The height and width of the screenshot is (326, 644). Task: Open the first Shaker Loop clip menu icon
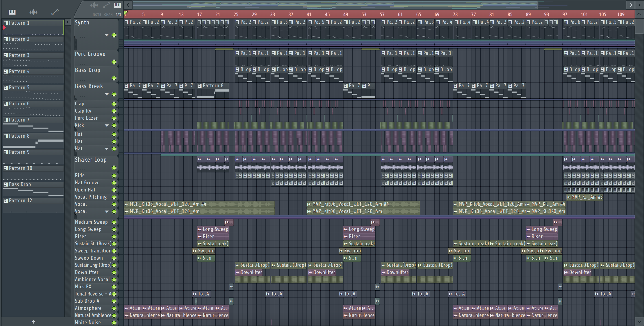199,159
